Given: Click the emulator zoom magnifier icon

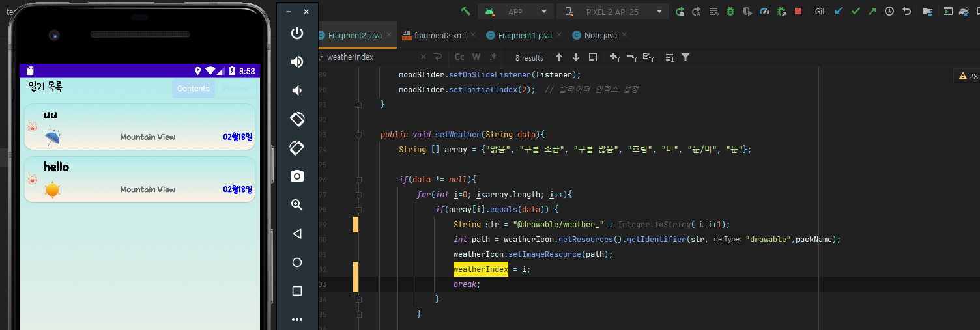Looking at the screenshot, I should click(297, 205).
